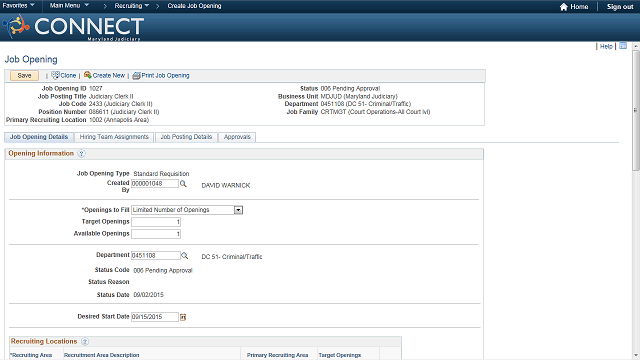Click the Recruitment Area Description column header
The width and height of the screenshot is (640, 360).
coord(102,355)
